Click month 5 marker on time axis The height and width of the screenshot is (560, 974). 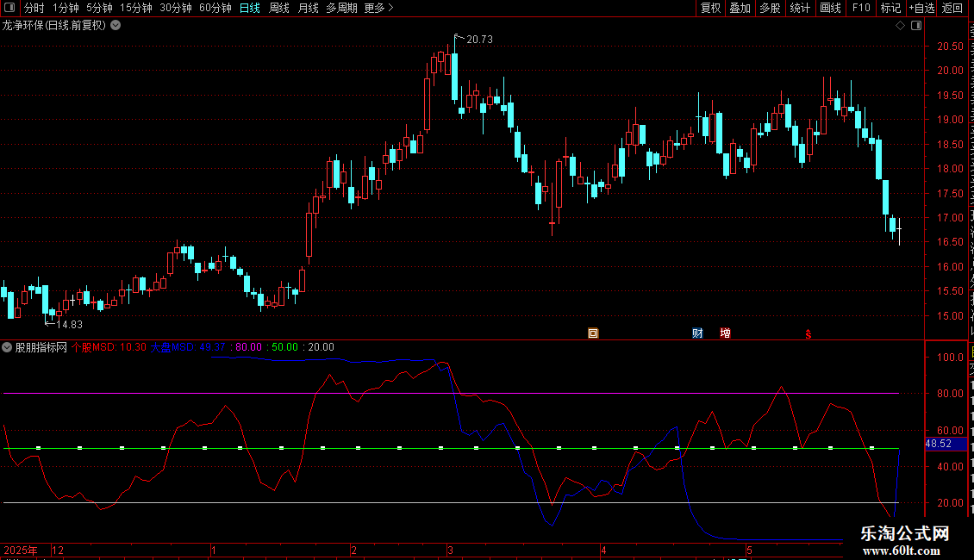750,550
